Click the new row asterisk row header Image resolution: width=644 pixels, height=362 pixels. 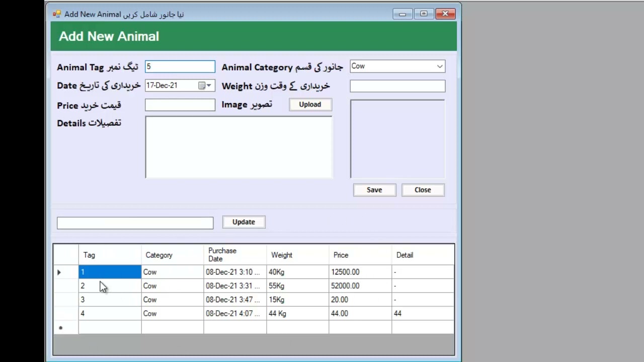66,327
